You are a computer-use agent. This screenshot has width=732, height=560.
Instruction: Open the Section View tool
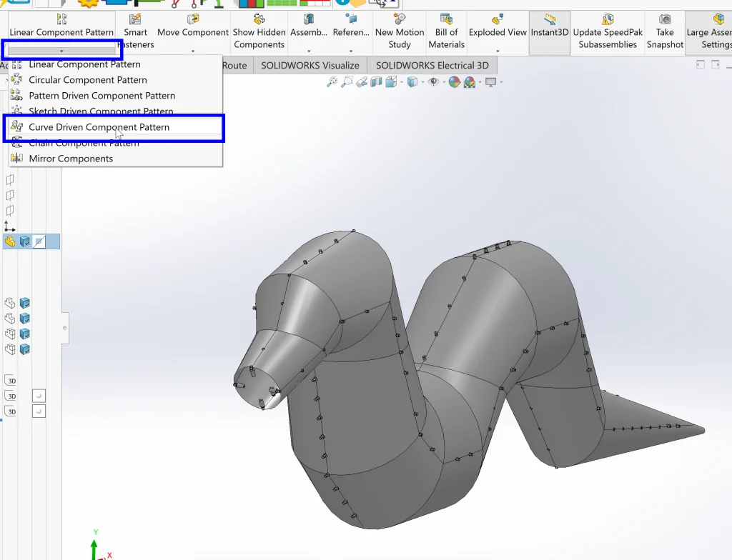pos(375,82)
